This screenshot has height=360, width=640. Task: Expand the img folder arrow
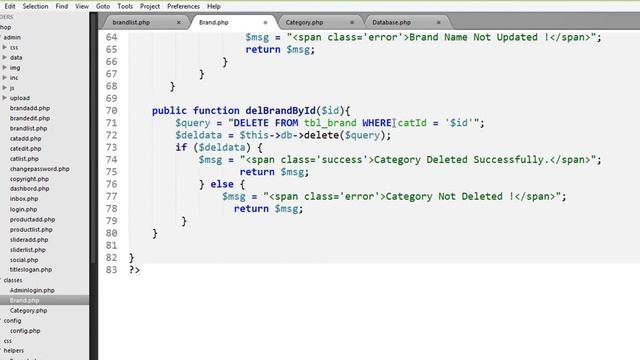4,67
